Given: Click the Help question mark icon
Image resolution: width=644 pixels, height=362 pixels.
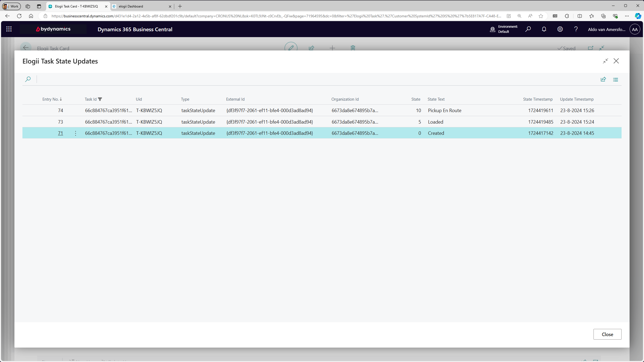Looking at the screenshot, I should [x=576, y=29].
